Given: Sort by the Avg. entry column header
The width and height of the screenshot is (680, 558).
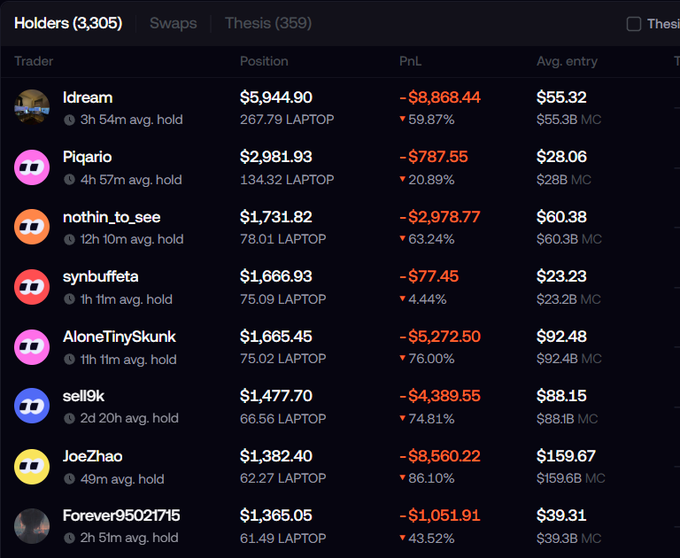Looking at the screenshot, I should [567, 62].
